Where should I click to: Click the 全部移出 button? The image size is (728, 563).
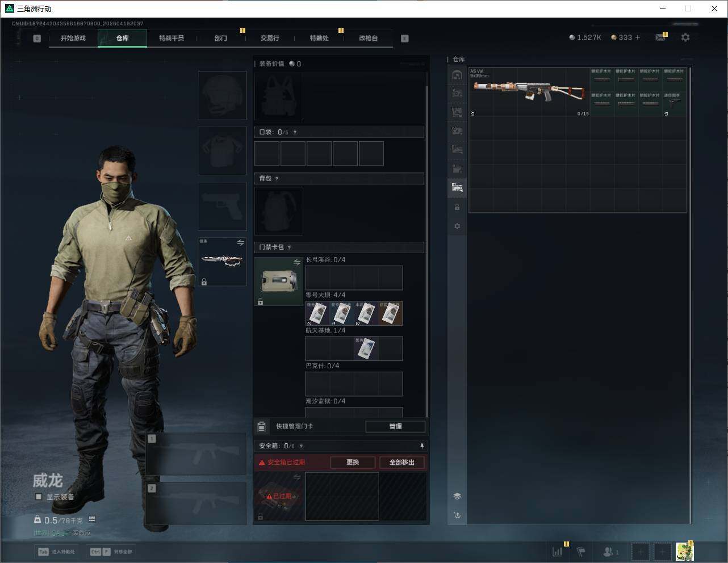click(401, 463)
